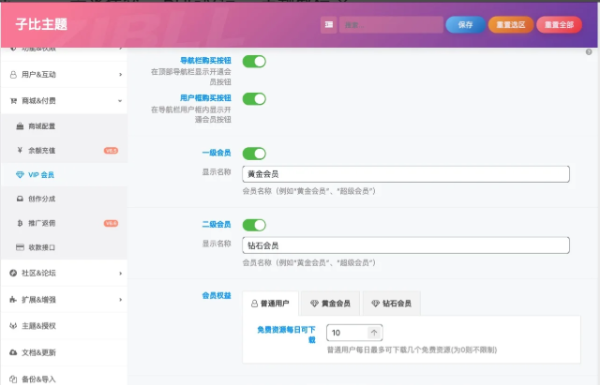Open 主题&授权 via its icon
Viewport: 600px width, 385px height.
click(x=13, y=326)
